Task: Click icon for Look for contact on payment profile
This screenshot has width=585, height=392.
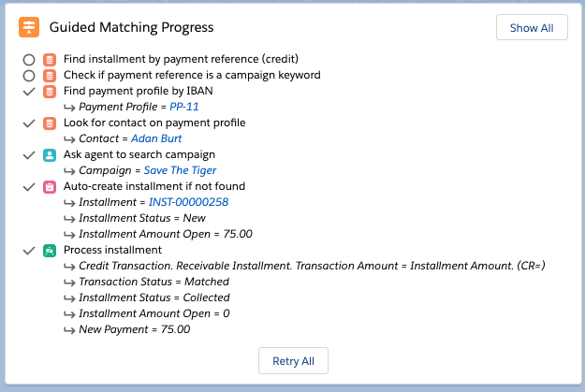Action: pyautogui.click(x=50, y=123)
